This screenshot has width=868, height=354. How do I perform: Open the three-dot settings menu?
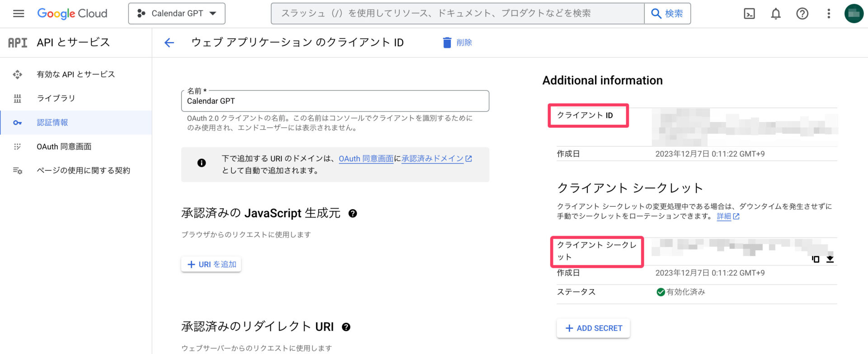click(828, 14)
